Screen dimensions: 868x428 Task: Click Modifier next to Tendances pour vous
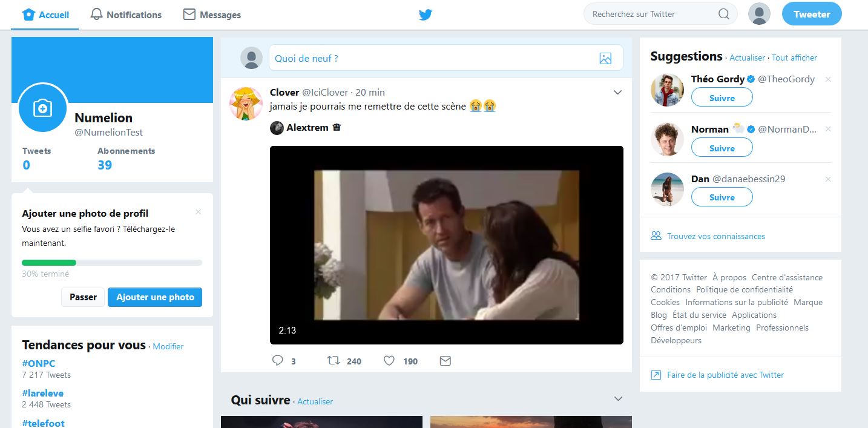(x=168, y=346)
